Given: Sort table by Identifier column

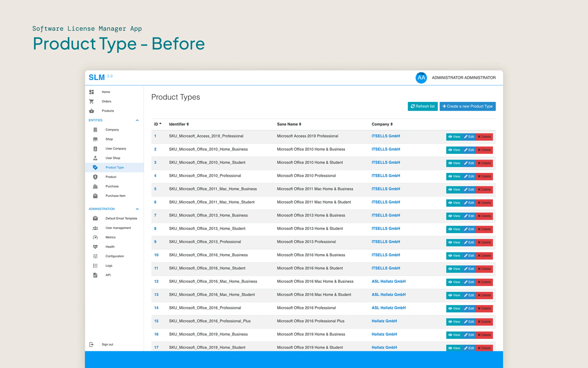Looking at the screenshot, I should (179, 124).
